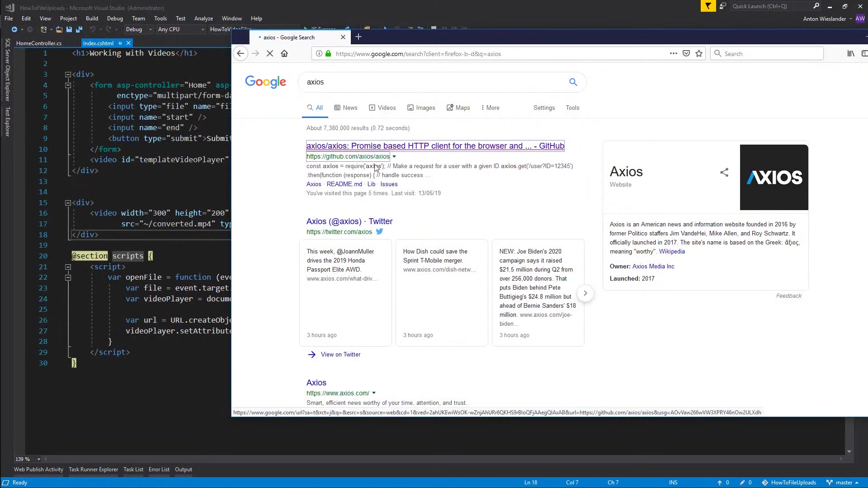This screenshot has width=868, height=488.
Task: Collapse the form block at line 4
Action: [x=68, y=85]
